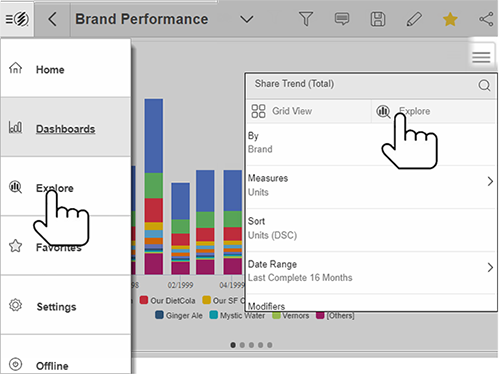This screenshot has height=374, width=500.
Task: Click the back arrow in header
Action: click(x=52, y=19)
